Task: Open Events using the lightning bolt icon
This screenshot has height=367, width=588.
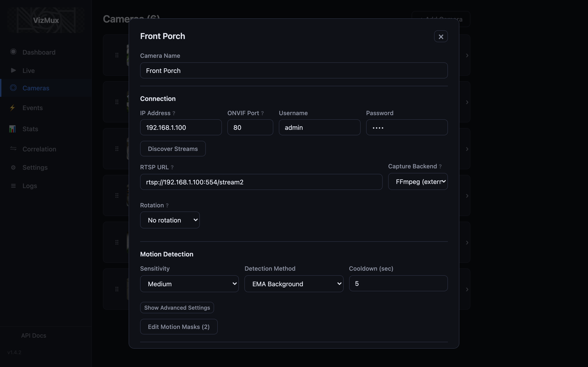Action: coord(13,108)
